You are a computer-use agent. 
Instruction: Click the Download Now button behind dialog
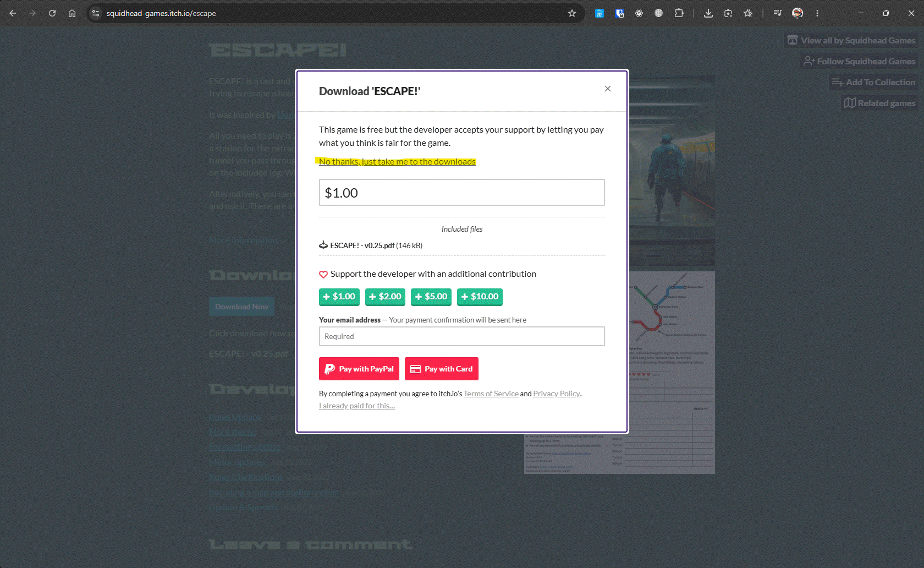click(x=241, y=307)
